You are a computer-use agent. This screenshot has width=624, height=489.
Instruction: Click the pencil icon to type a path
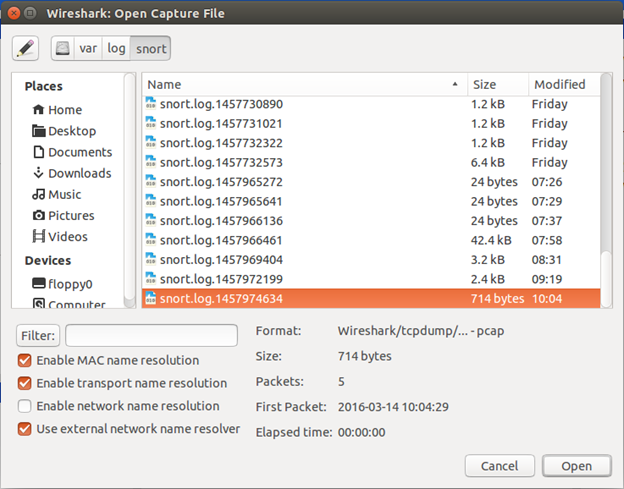(26, 47)
